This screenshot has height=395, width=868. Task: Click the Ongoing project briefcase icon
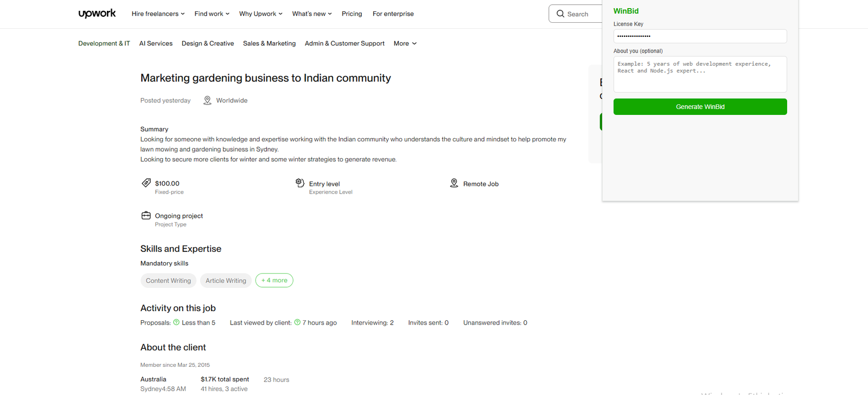click(146, 216)
